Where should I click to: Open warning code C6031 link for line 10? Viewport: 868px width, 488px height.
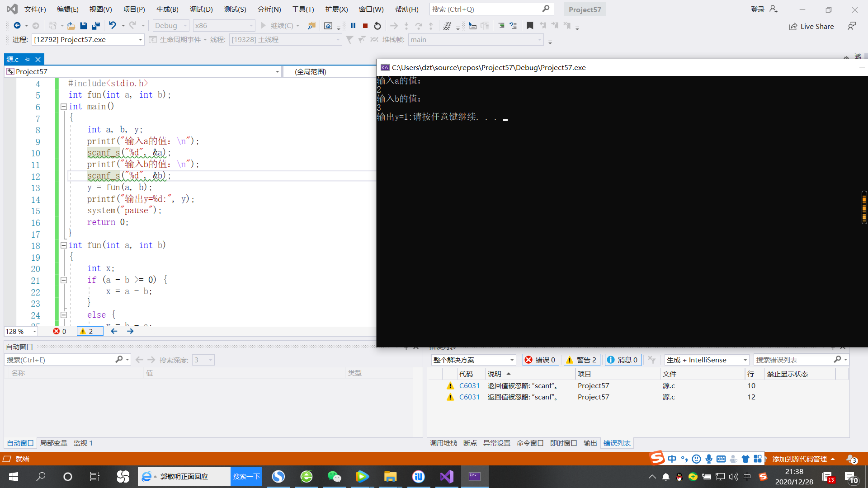(469, 385)
